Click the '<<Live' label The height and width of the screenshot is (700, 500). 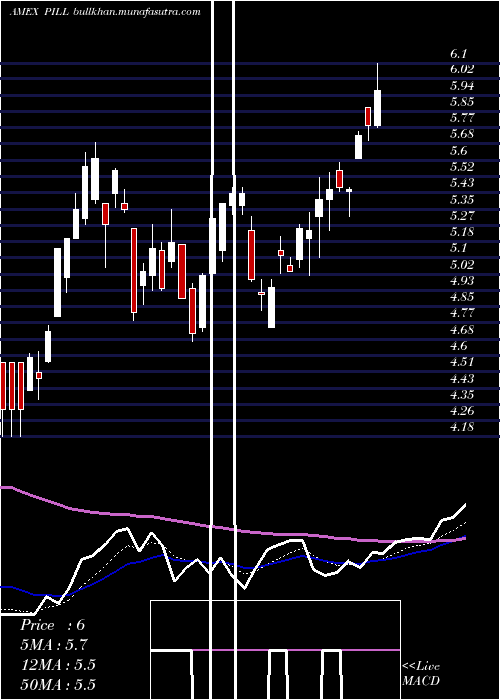tap(421, 667)
